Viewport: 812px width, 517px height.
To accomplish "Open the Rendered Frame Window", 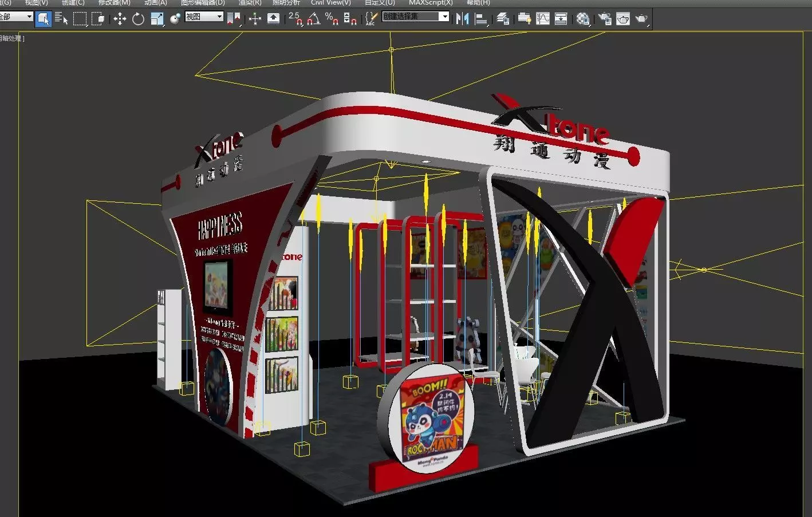I will pos(623,19).
